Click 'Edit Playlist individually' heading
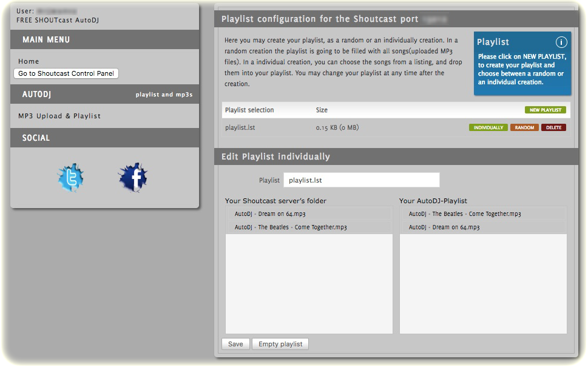This screenshot has height=367, width=588. pos(275,157)
